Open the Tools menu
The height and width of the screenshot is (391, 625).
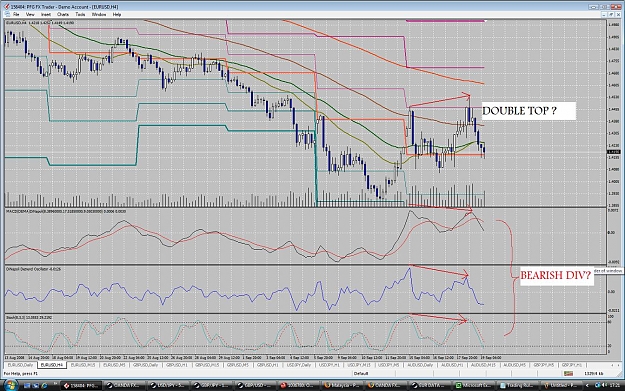click(x=81, y=14)
